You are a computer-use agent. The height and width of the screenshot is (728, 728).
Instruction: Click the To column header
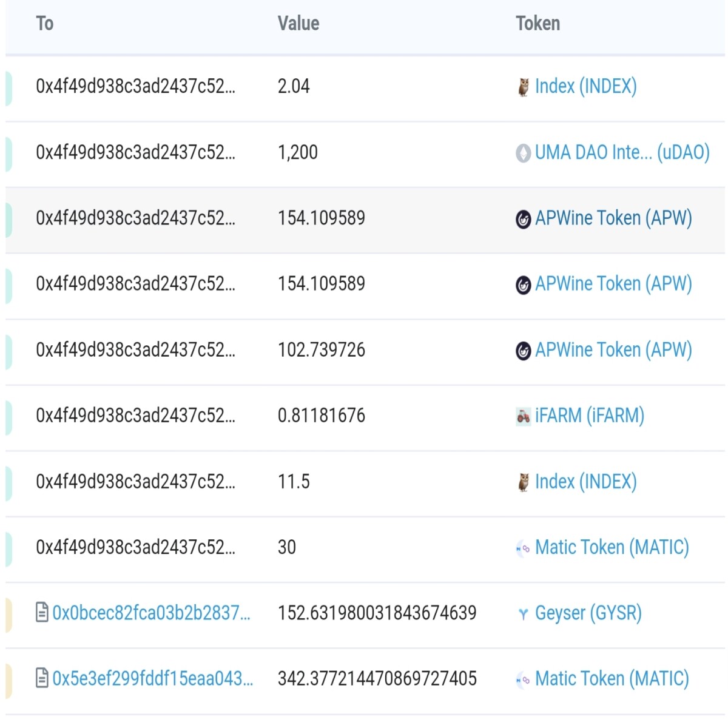pyautogui.click(x=44, y=24)
